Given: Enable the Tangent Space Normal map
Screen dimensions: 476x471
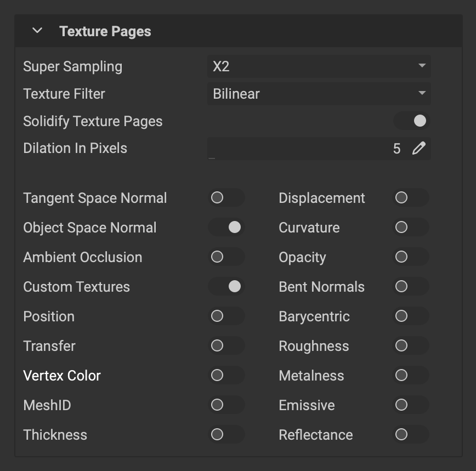Looking at the screenshot, I should (226, 198).
